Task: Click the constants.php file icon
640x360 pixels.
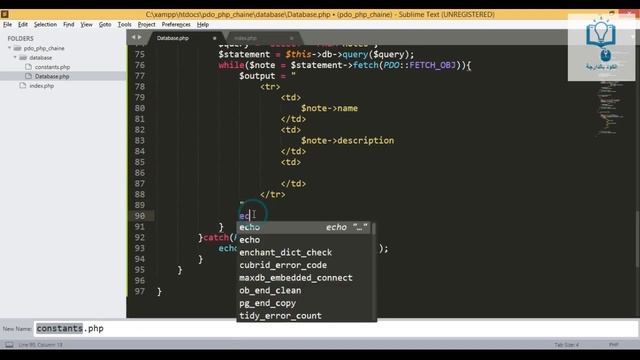Action: pos(28,67)
